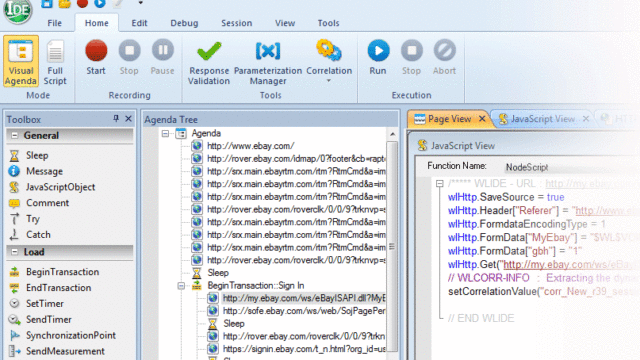Select the Agenda root tree item
Screen dimensions: 640x360
click(x=206, y=133)
